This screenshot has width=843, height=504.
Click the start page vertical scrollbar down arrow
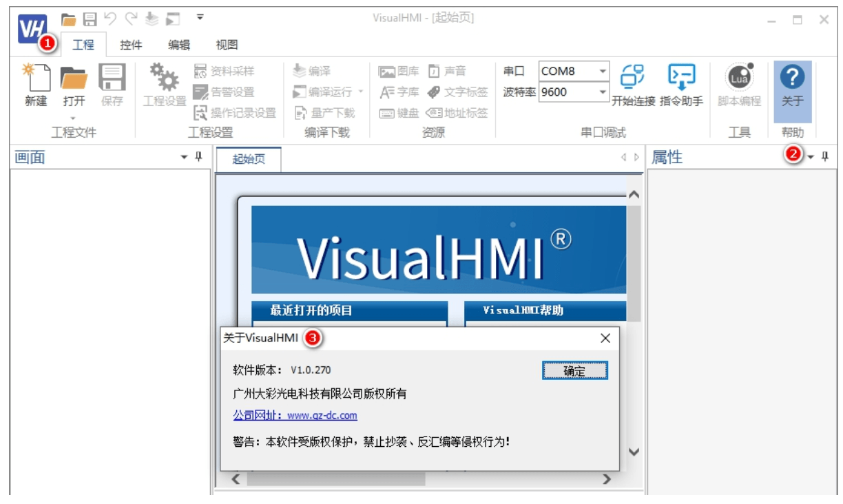[x=634, y=452]
